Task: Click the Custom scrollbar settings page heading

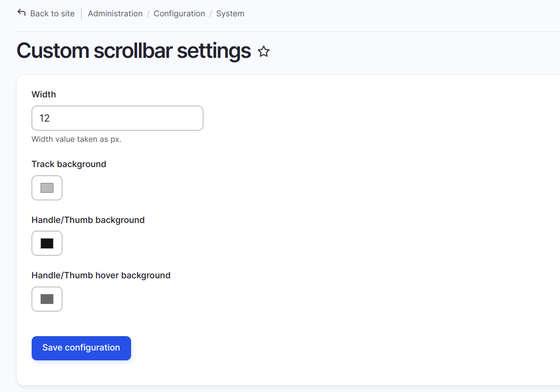Action: [x=134, y=51]
